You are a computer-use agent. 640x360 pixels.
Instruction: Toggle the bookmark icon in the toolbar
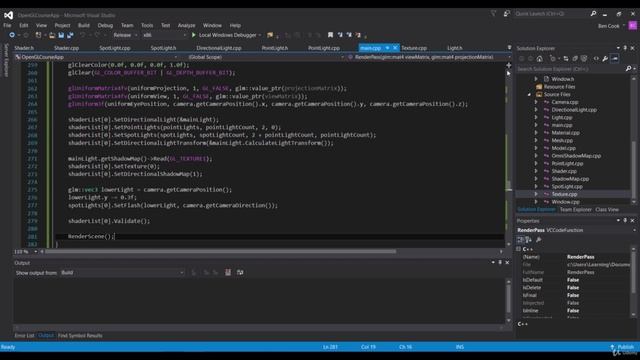(330, 36)
